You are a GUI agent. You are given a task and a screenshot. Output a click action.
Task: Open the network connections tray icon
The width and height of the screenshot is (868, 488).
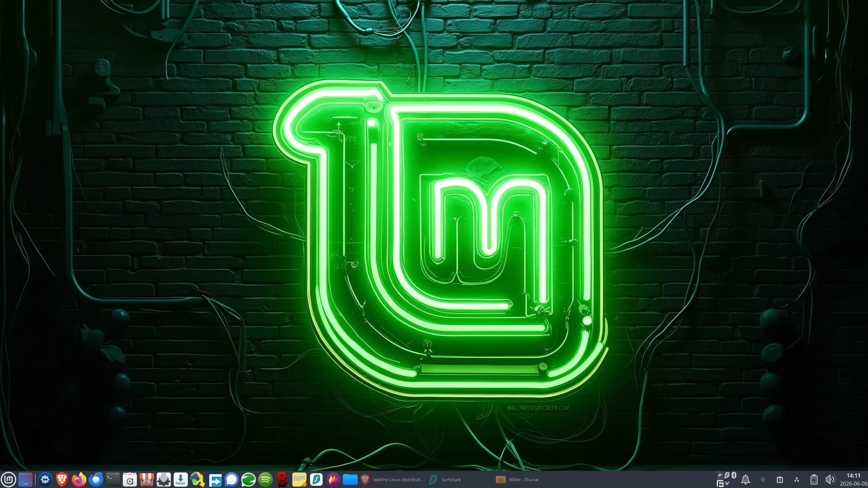coord(797,479)
